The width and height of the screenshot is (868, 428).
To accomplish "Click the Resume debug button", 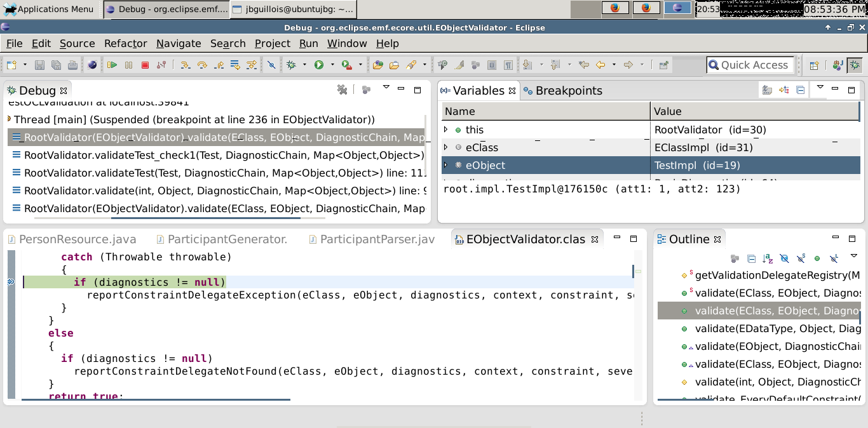I will click(x=112, y=65).
